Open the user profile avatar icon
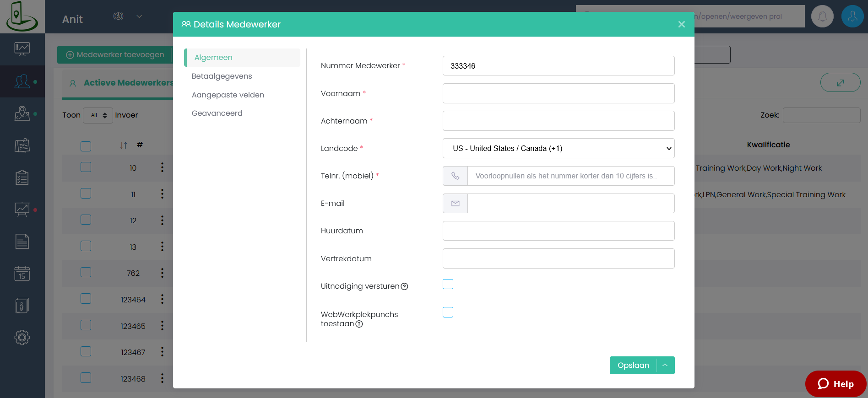Viewport: 868px width, 398px height. [x=852, y=16]
